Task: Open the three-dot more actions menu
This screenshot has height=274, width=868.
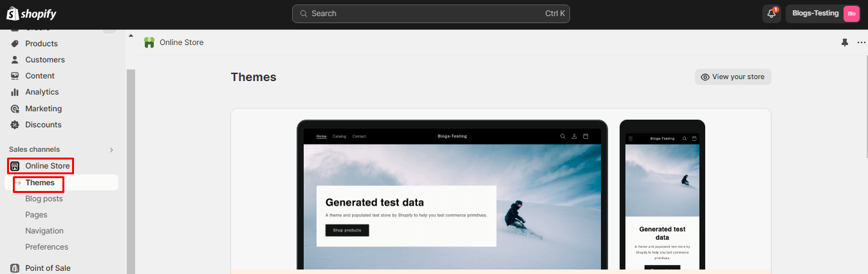Action: [862, 42]
